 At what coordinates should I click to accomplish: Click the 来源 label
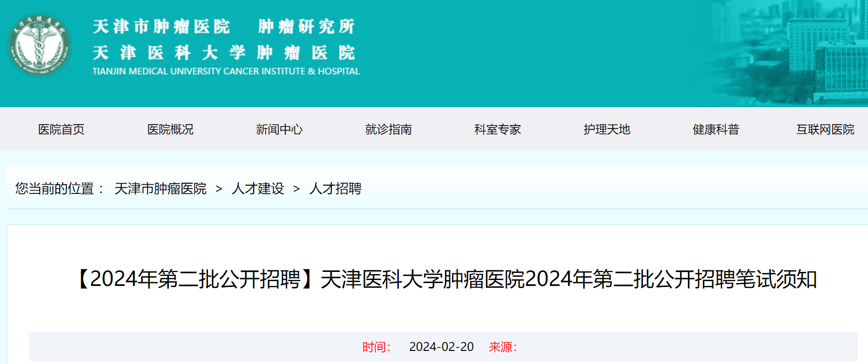503,347
